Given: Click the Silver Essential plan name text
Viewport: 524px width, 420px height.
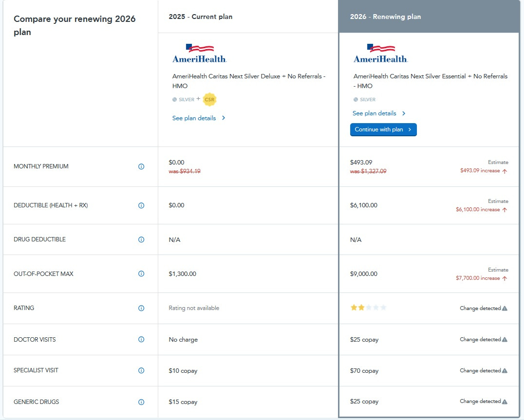Looking at the screenshot, I should coord(430,81).
